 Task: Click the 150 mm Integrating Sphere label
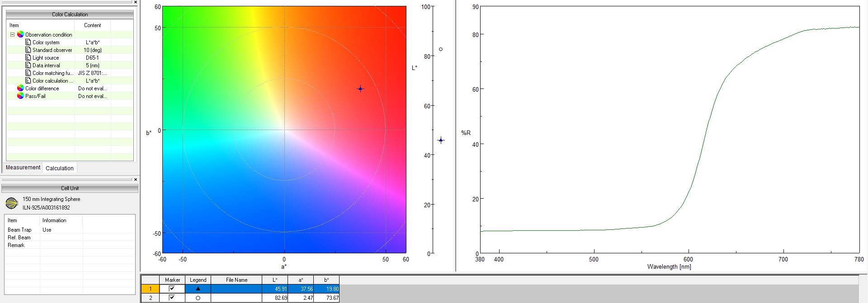coord(51,199)
